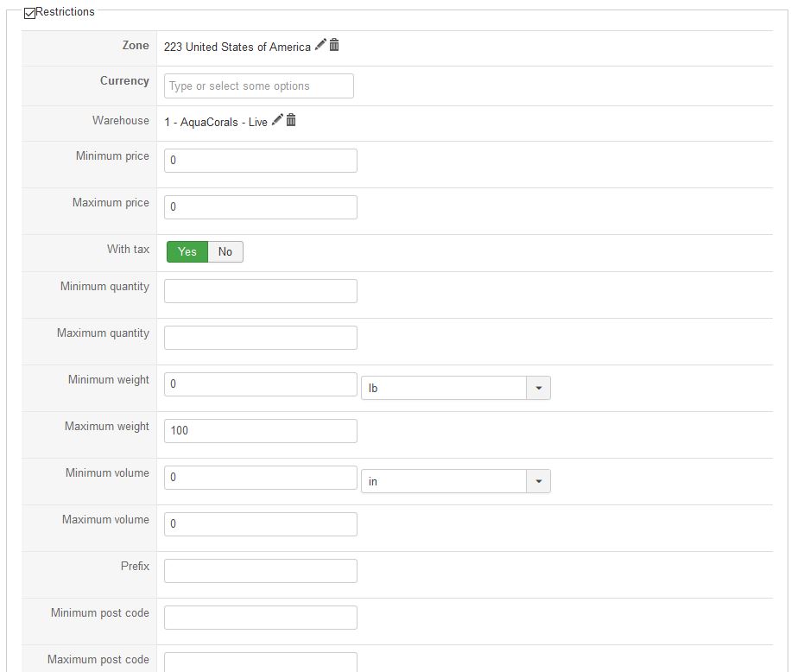
Task: Select the Minimum quantity input
Action: tap(260, 291)
